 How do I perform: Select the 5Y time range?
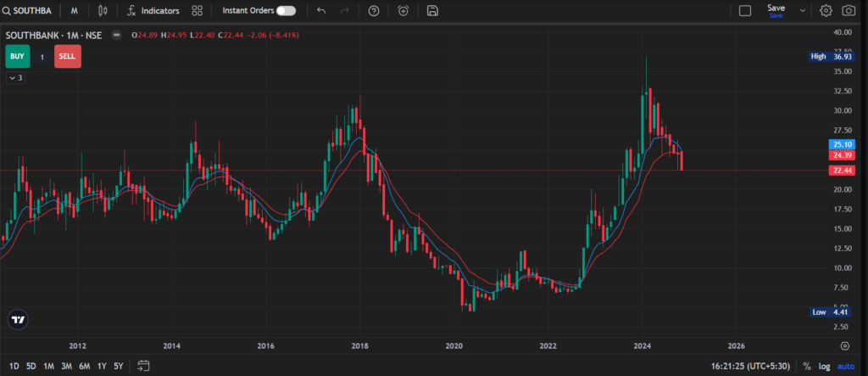tap(119, 366)
